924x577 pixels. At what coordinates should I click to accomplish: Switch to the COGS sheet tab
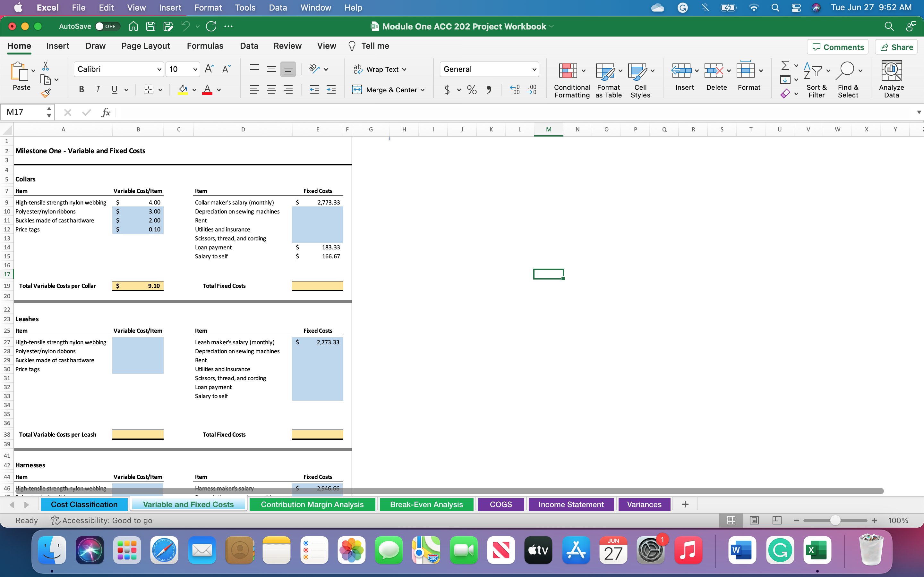pyautogui.click(x=501, y=504)
